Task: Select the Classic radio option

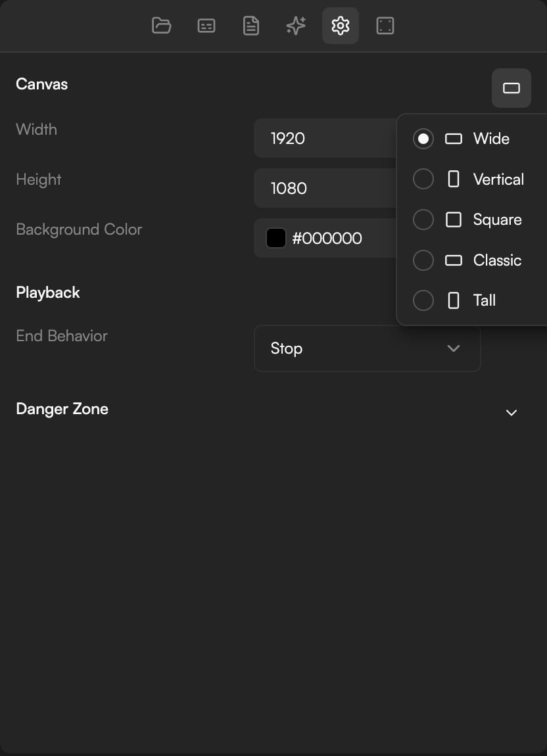Action: 423,260
